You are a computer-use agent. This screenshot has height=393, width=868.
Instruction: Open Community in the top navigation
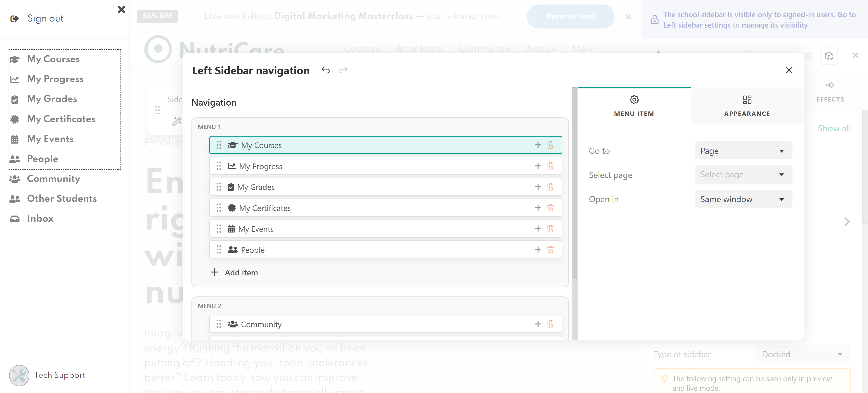point(484,49)
